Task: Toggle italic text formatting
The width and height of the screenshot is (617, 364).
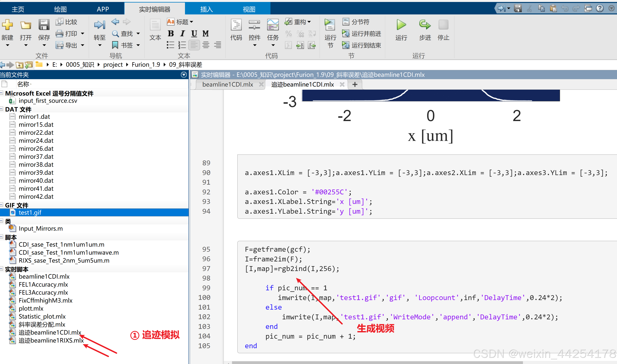Action: click(x=182, y=34)
